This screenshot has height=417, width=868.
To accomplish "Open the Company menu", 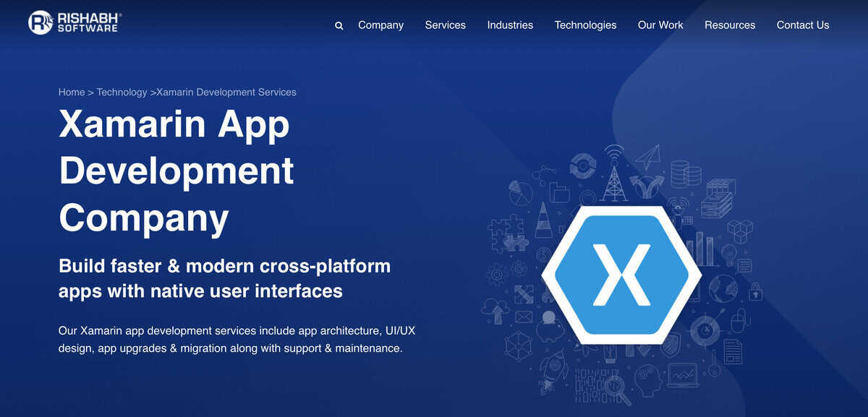I will (x=380, y=25).
